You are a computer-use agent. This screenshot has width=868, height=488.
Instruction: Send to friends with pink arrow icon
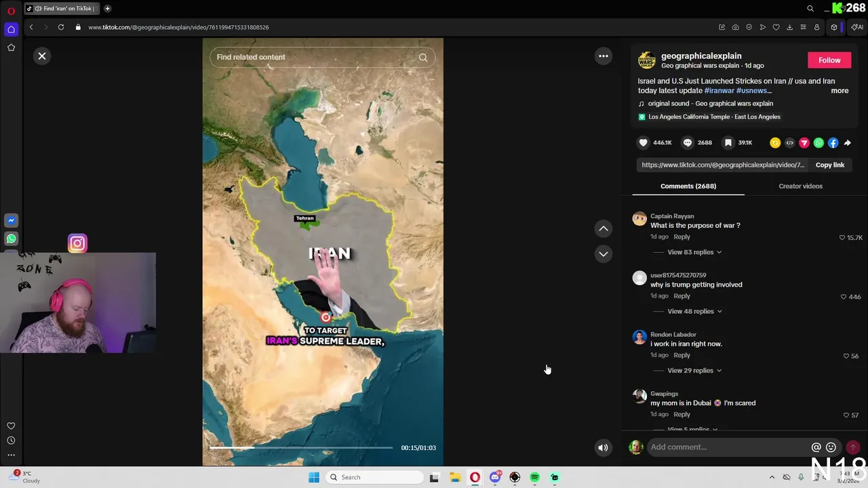point(804,143)
